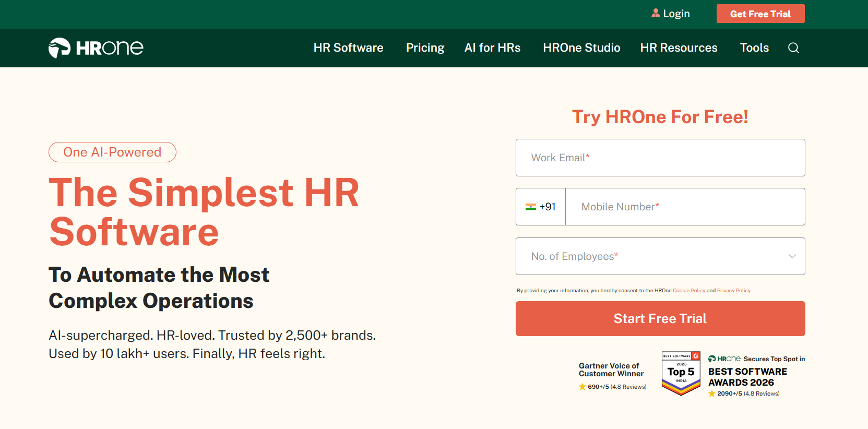The width and height of the screenshot is (868, 429).
Task: Click the Get Free Trial button
Action: pos(760,14)
